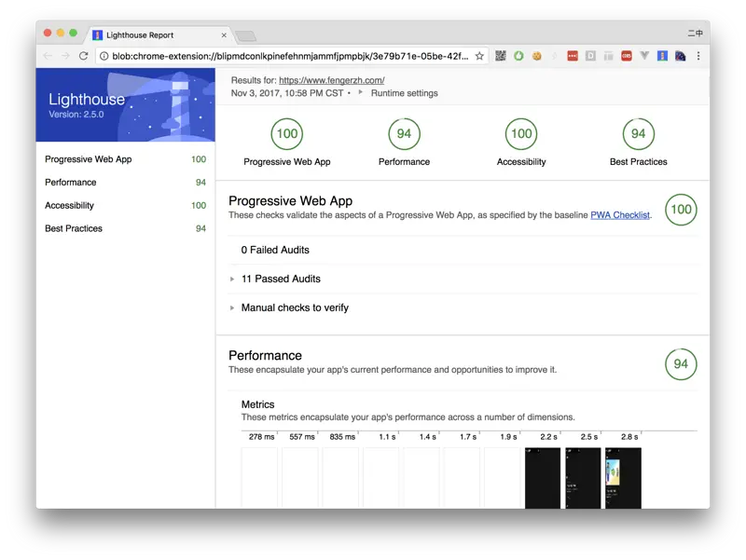Image resolution: width=746 pixels, height=560 pixels.
Task: Jump to Performance in sidebar
Action: point(125,182)
